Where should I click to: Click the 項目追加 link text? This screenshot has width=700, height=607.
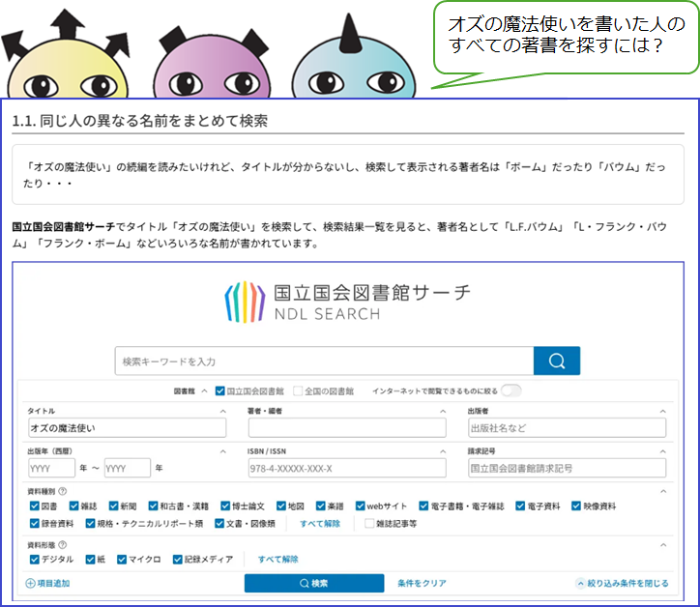pyautogui.click(x=53, y=584)
